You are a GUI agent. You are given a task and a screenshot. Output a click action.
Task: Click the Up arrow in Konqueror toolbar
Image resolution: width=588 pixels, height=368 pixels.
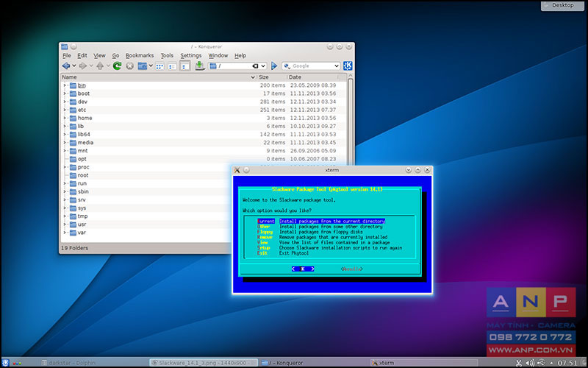point(100,66)
